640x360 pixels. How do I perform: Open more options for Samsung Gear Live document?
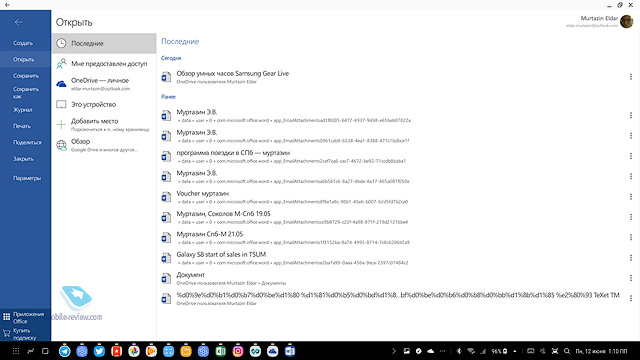[x=631, y=76]
